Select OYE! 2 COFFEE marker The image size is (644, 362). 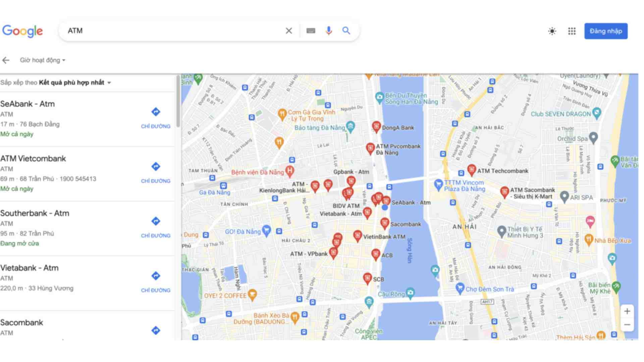252,295
